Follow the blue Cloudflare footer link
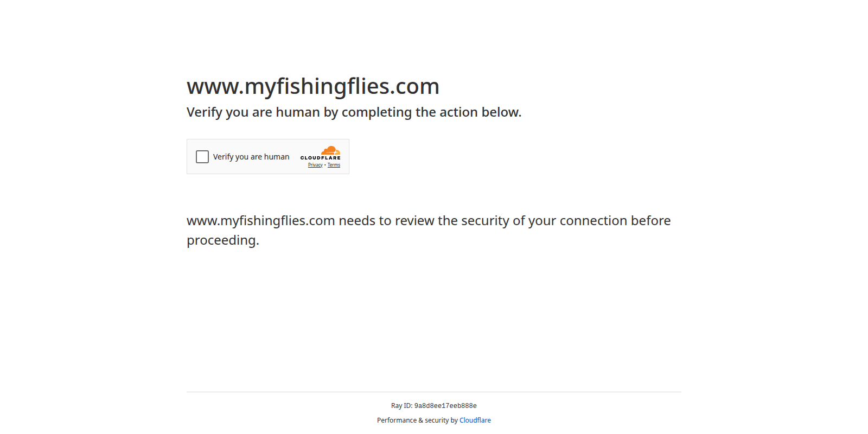 475,420
